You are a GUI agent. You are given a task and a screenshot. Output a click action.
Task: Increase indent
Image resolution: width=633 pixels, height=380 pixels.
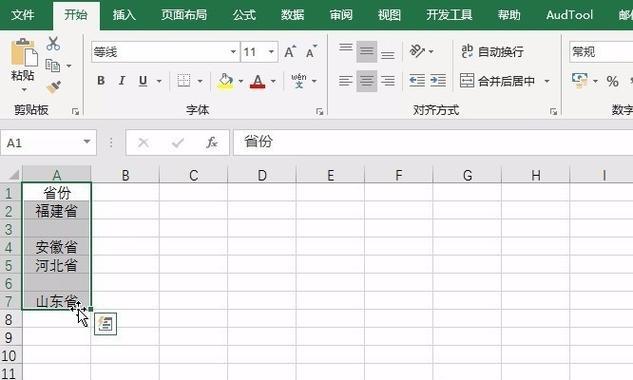pos(438,81)
